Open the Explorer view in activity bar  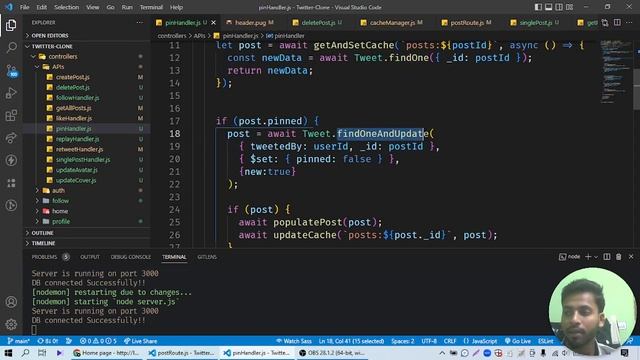11,25
